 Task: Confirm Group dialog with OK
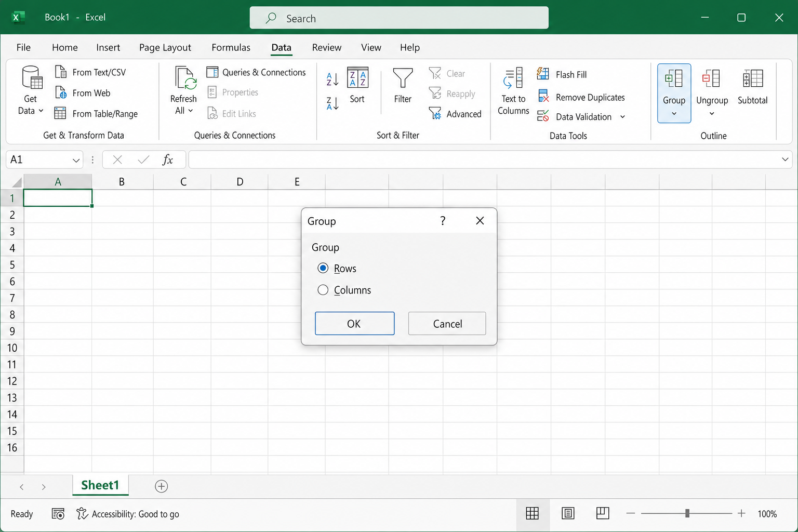[x=355, y=324]
